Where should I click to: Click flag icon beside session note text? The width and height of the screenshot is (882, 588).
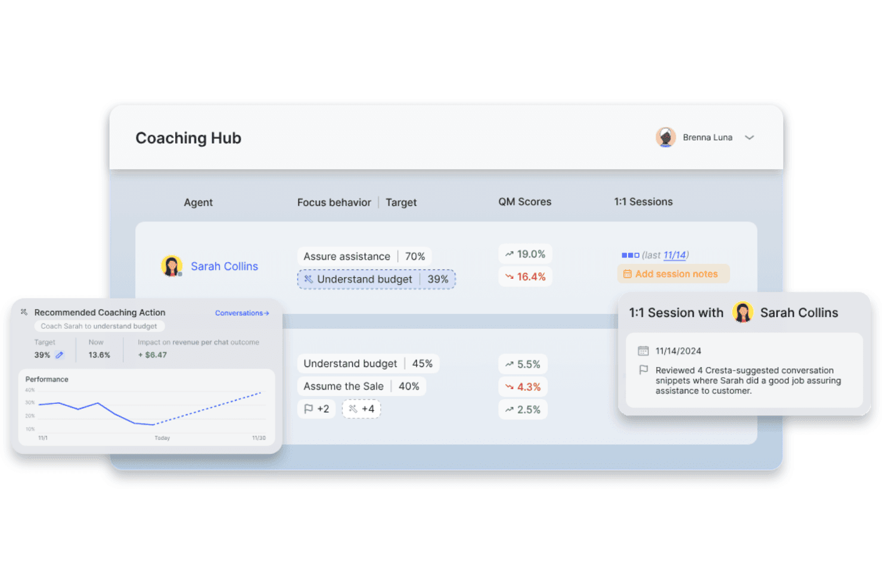(x=643, y=370)
